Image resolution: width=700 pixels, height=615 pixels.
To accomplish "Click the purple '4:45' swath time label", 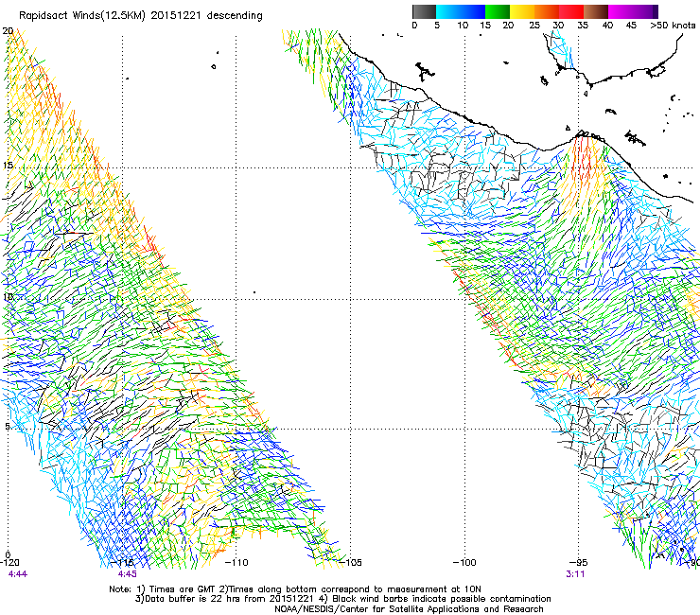I will coord(128,574).
